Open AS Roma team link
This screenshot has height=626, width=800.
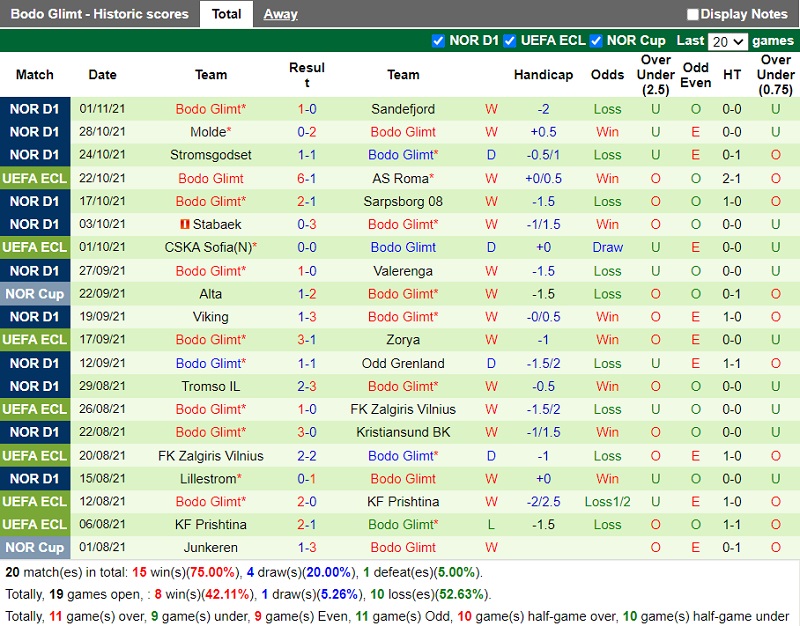[403, 179]
